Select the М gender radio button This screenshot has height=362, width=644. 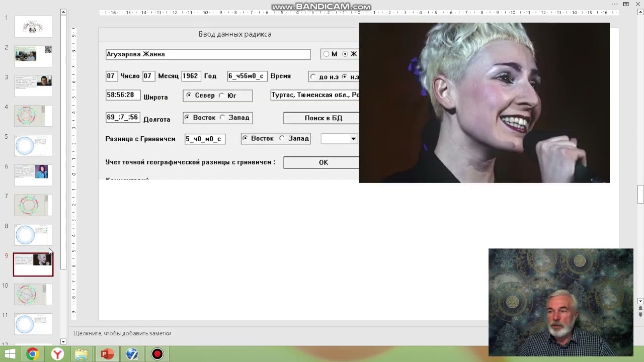327,54
